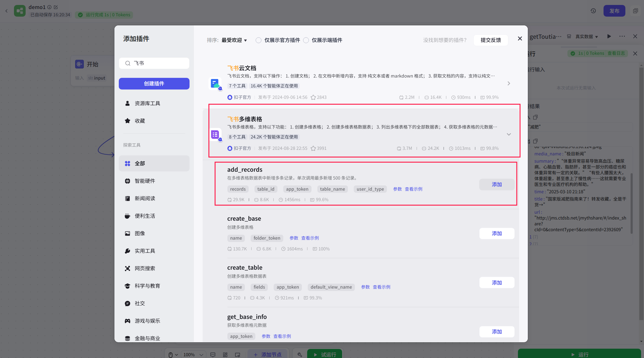
Task: Click the play icon beside 真实数据
Action: tap(609, 36)
